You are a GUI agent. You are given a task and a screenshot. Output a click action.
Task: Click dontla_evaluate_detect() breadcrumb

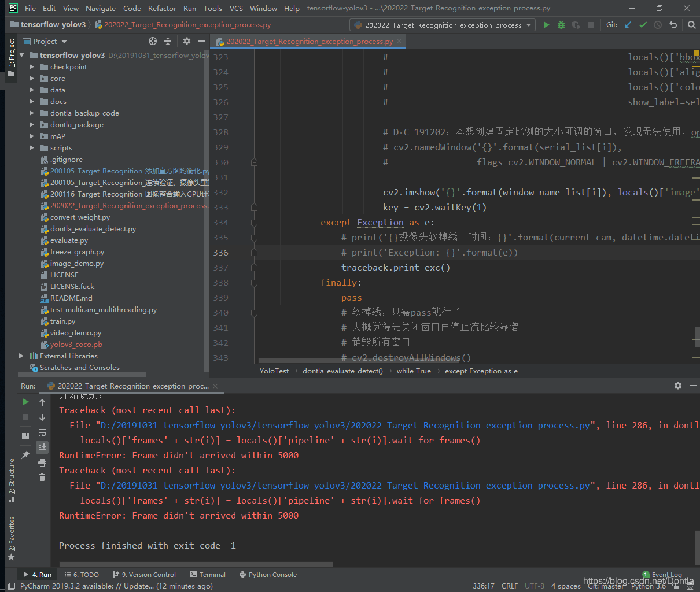click(342, 371)
